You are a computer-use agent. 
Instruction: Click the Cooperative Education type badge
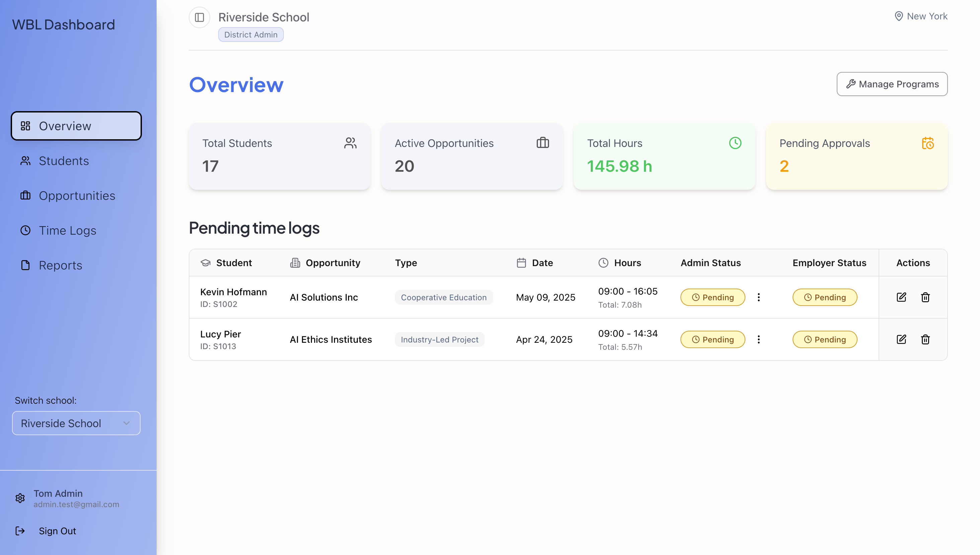click(x=443, y=297)
